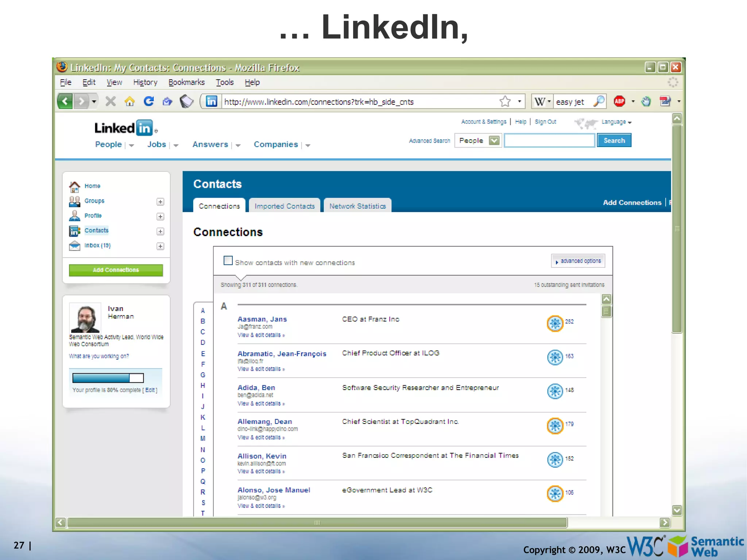Click the blue Search button

click(614, 140)
